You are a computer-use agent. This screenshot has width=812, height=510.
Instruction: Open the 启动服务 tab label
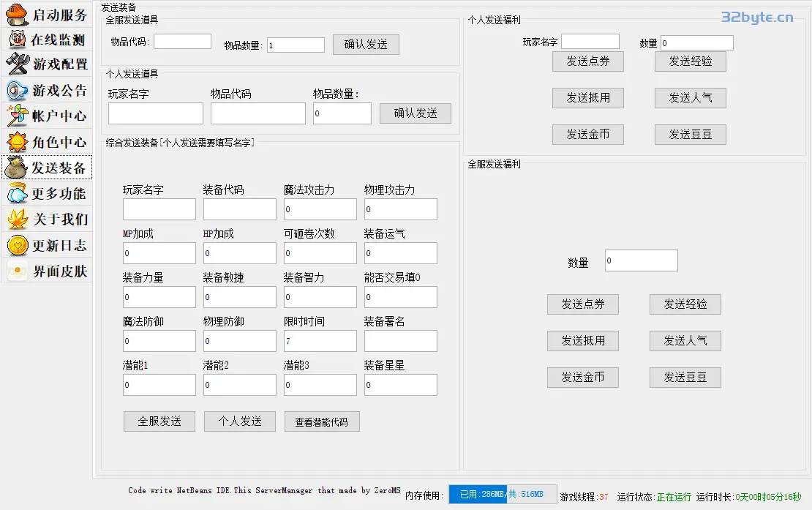click(60, 15)
